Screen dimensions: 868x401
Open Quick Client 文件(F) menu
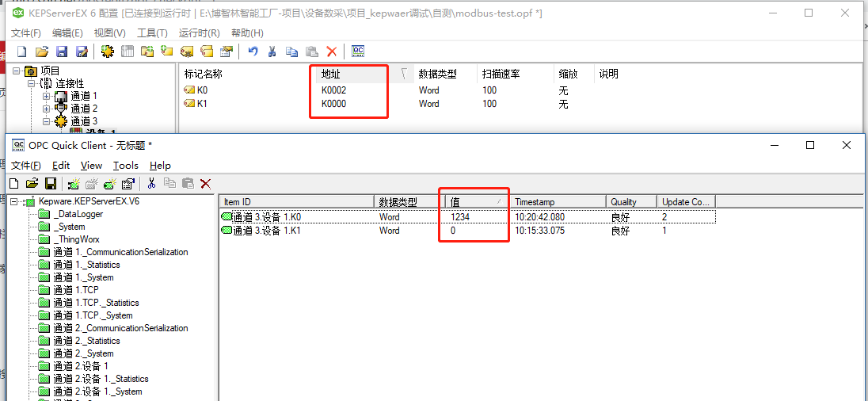pyautogui.click(x=26, y=165)
